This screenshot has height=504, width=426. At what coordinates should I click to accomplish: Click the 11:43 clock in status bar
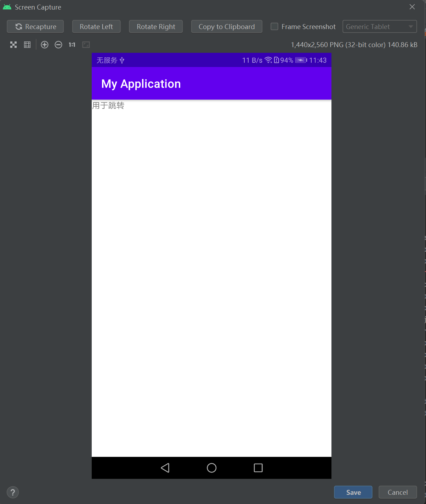(318, 60)
